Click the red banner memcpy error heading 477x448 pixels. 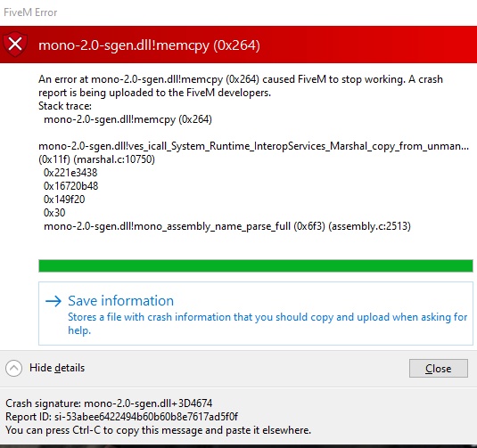[149, 45]
